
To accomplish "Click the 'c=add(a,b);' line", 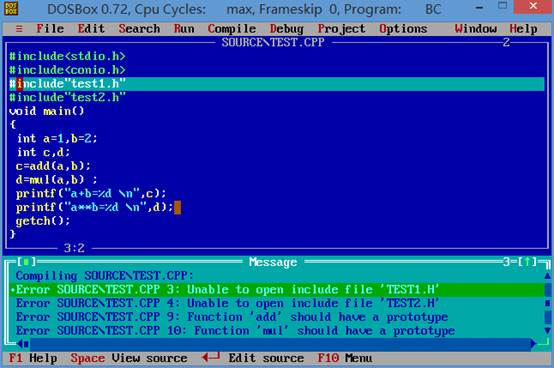I will (x=53, y=166).
